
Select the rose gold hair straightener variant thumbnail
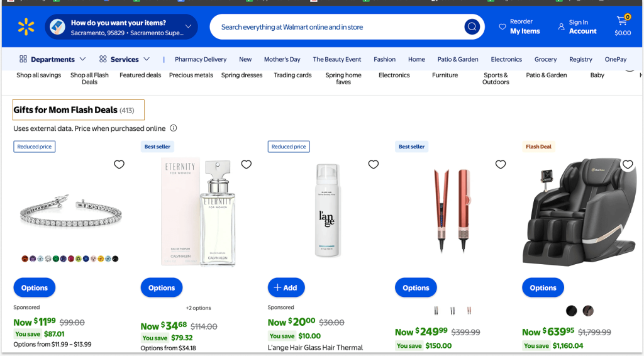[469, 311]
